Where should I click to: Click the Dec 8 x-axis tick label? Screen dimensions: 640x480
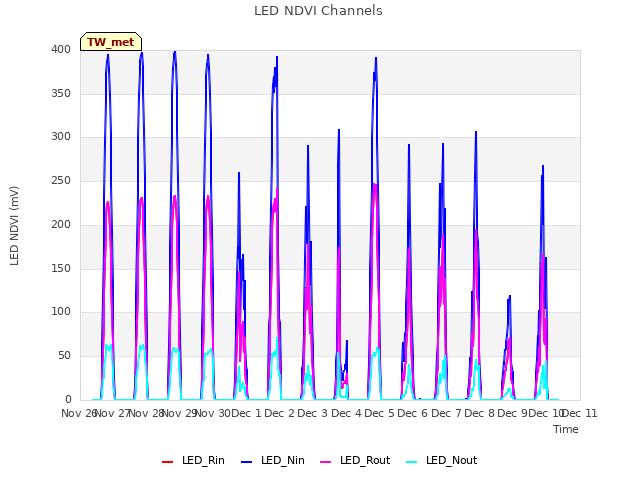point(479,413)
